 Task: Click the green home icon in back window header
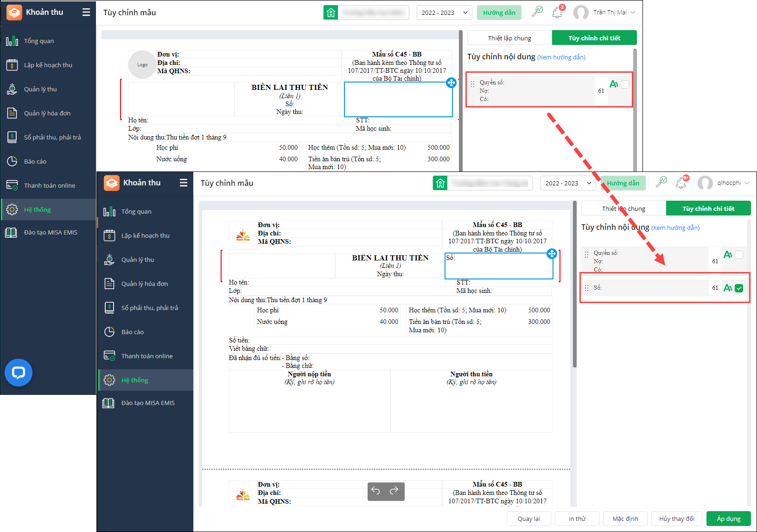click(x=331, y=13)
